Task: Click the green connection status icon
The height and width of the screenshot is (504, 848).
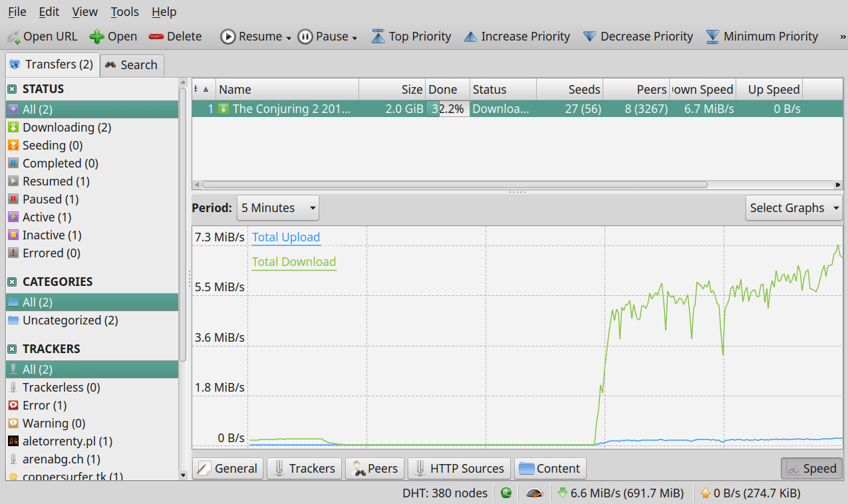Action: click(506, 493)
